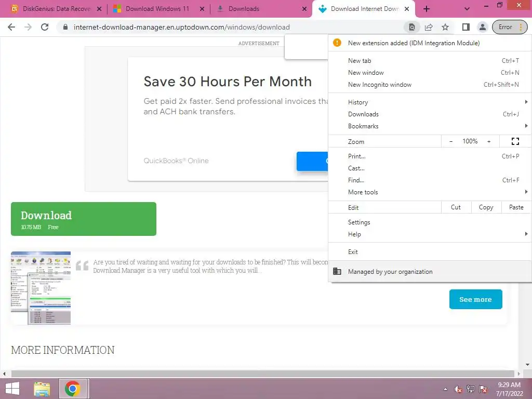Click the forward navigation arrow
Screen dimensions: 532x399
[28, 27]
